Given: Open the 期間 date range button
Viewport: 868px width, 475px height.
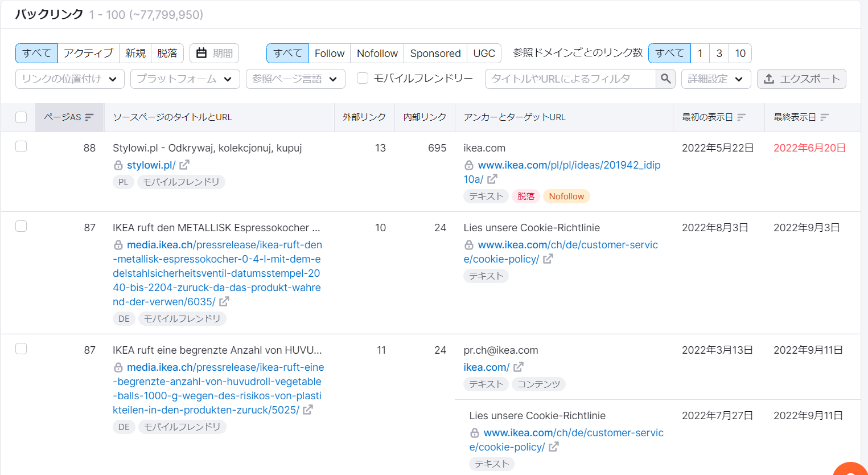Looking at the screenshot, I should pyautogui.click(x=214, y=53).
